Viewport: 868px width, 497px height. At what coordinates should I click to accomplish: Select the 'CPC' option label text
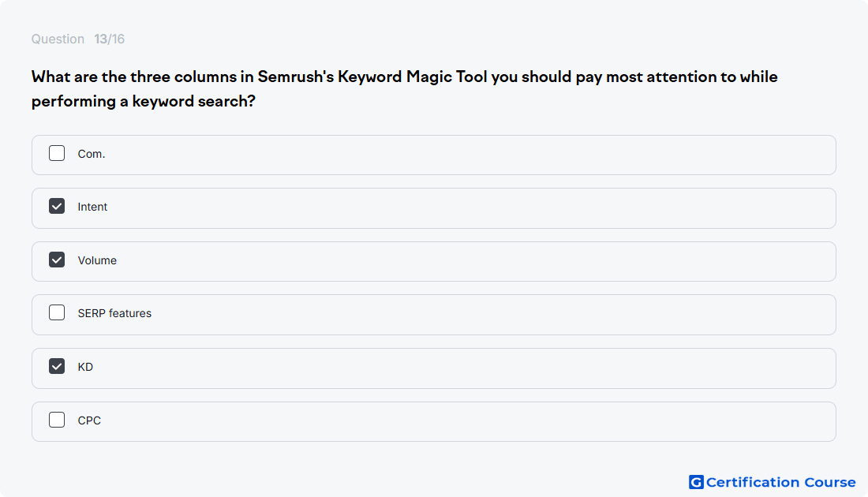(89, 420)
